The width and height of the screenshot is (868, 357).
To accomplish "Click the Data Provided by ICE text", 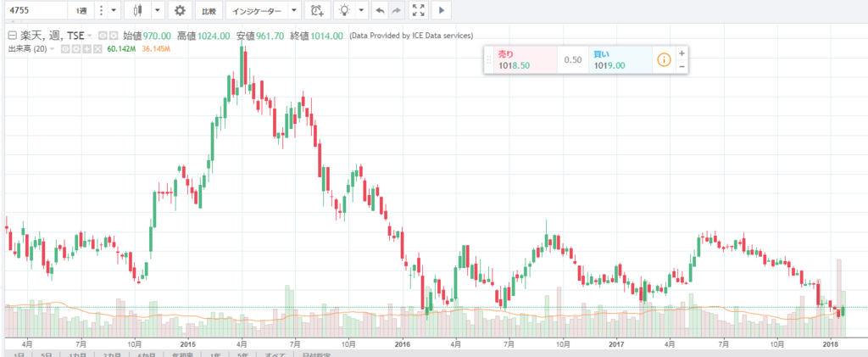I will tap(411, 36).
